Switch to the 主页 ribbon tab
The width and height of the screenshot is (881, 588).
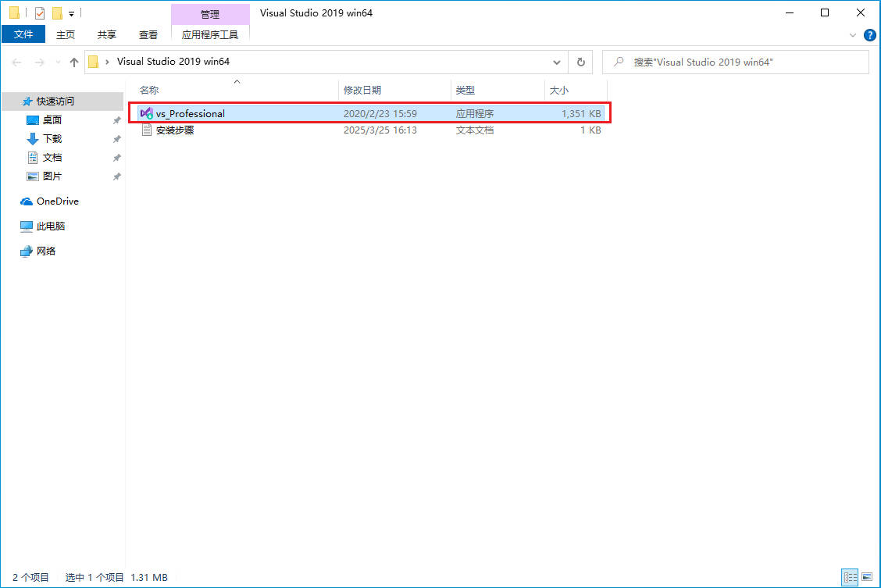pyautogui.click(x=65, y=35)
